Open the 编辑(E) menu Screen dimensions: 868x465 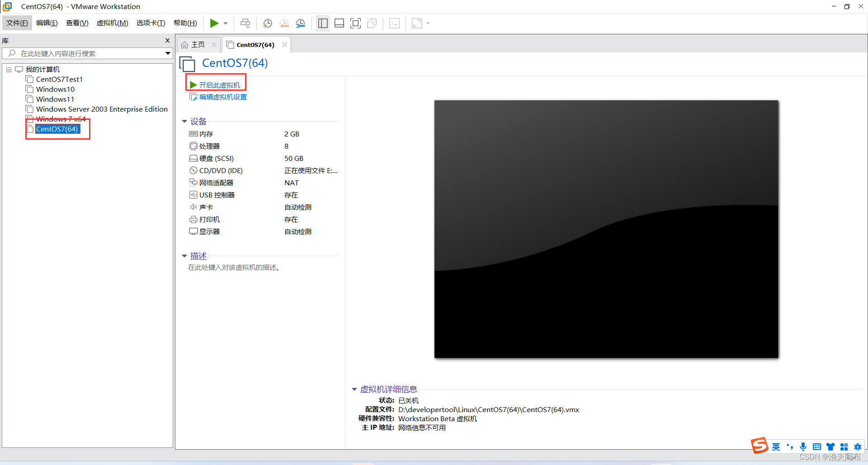47,23
